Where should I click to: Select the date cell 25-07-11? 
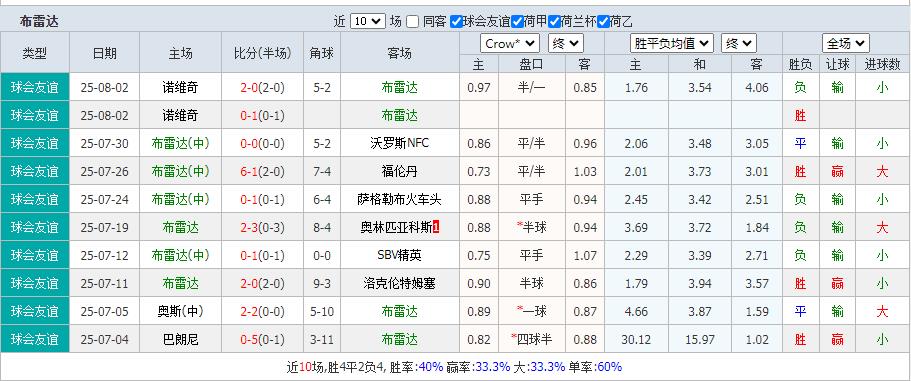pos(105,283)
